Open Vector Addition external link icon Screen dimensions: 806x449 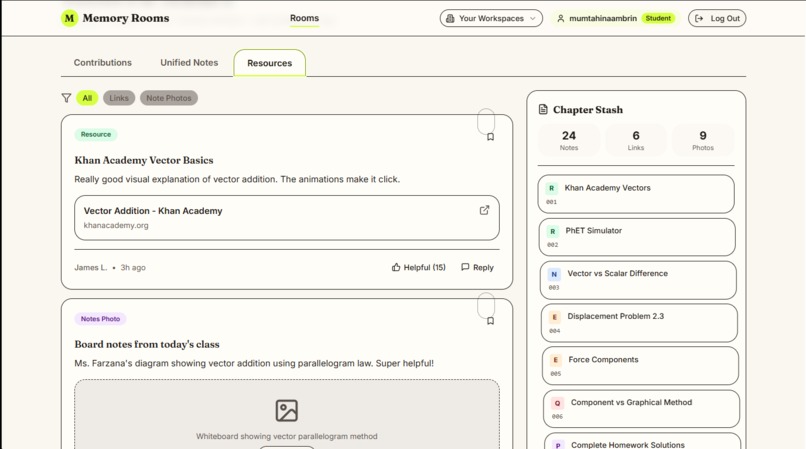[484, 210]
